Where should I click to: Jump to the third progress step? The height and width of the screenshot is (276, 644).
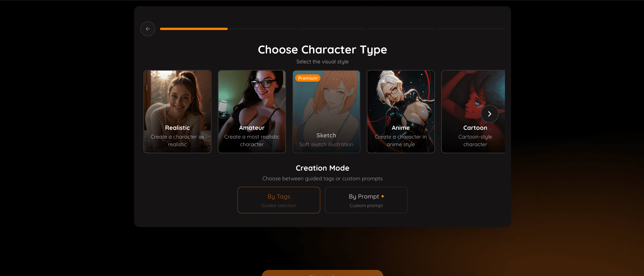[332, 29]
